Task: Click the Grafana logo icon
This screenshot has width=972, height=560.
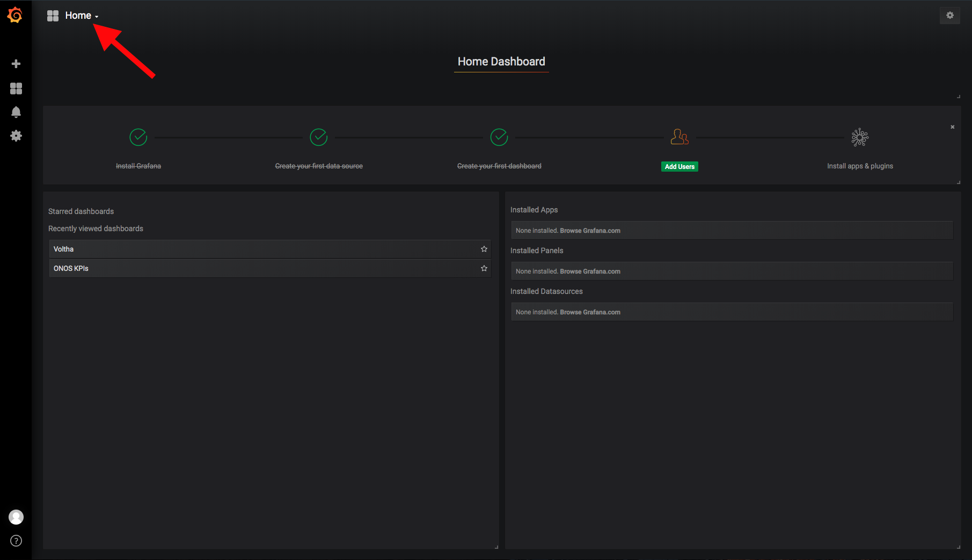Action: coord(15,15)
